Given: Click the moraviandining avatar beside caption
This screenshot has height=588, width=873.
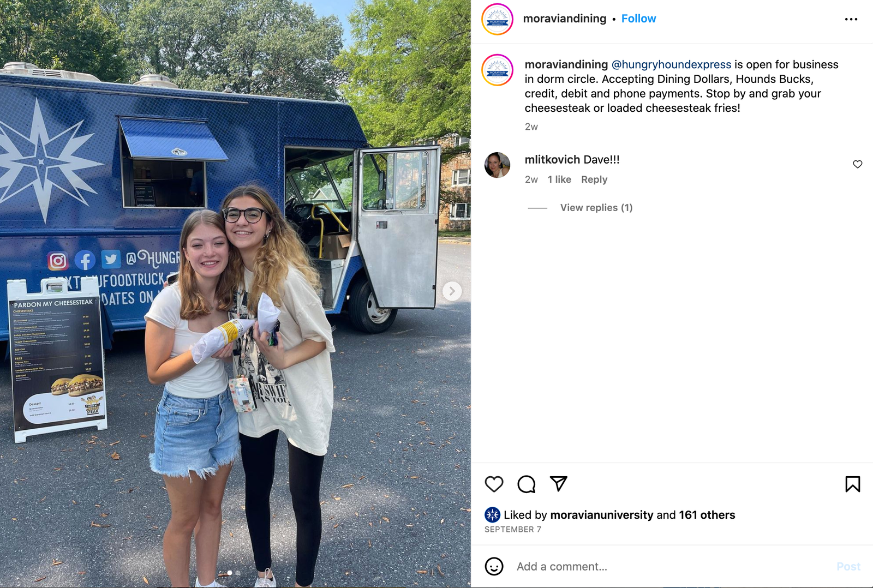Looking at the screenshot, I should 497,70.
